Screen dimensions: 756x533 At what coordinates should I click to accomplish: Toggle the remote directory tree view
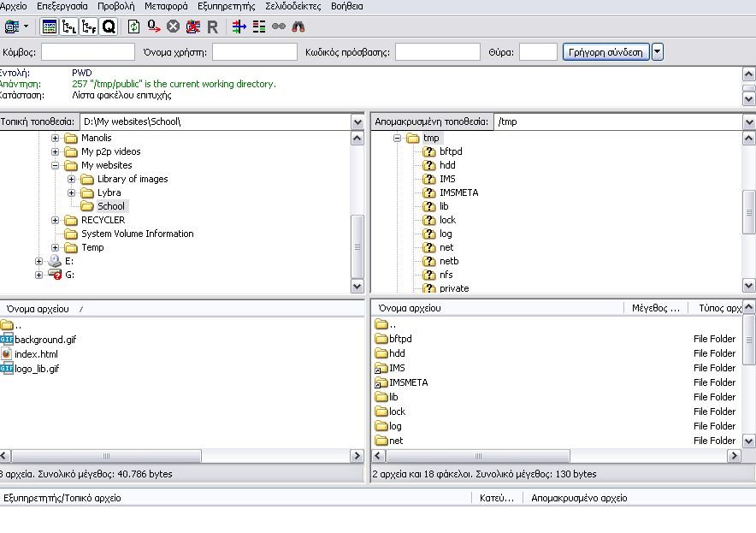tap(89, 27)
